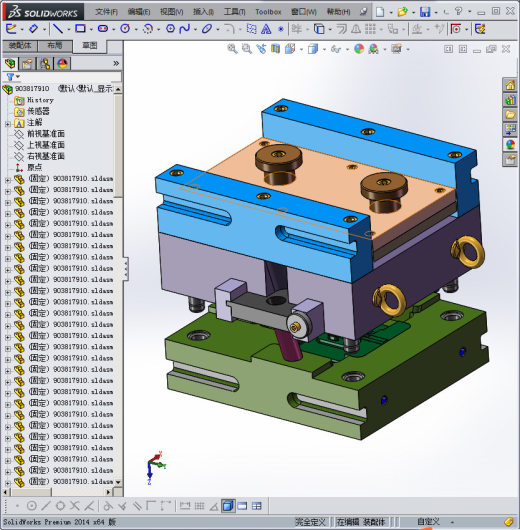Open the 工具(T) menu
This screenshot has width=520, height=530.
click(x=235, y=12)
